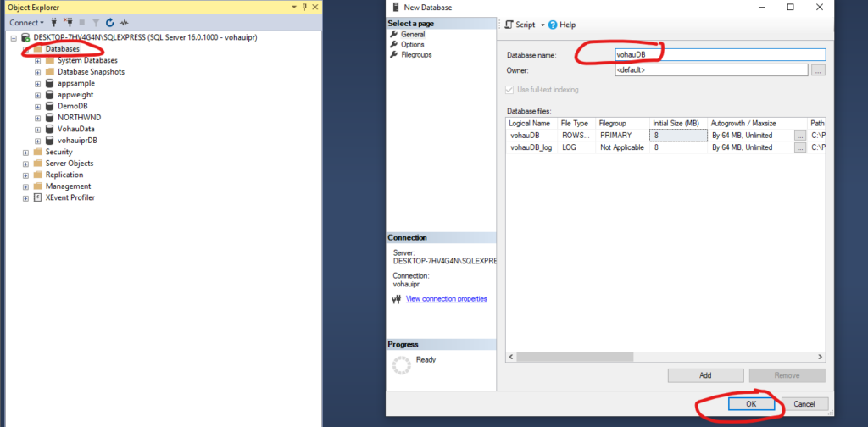Switch to the Filegroups page
Screen dimensions: 868x427
417,54
